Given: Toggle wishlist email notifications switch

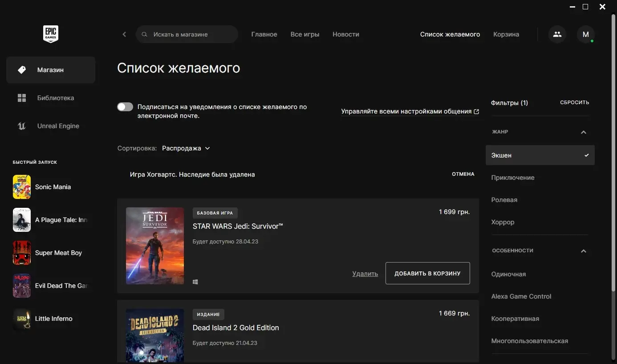Looking at the screenshot, I should point(125,107).
